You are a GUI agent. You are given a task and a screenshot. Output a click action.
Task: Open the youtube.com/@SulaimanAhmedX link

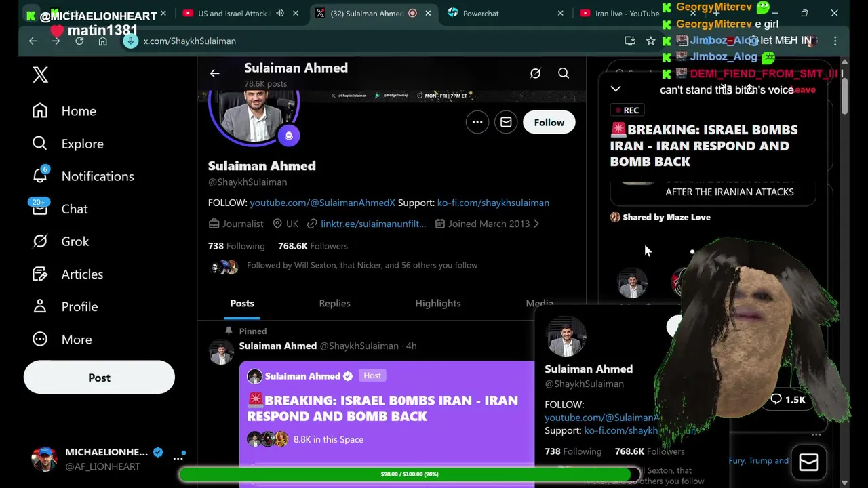tap(322, 203)
